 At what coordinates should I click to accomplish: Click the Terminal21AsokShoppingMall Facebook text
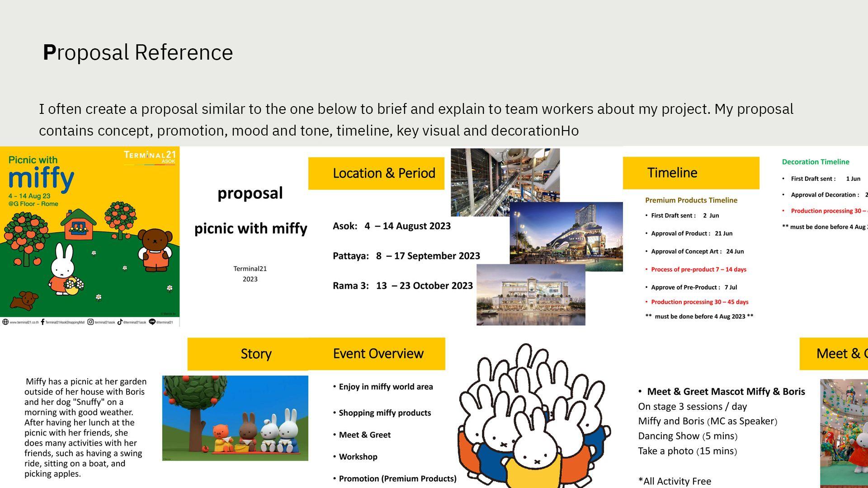coord(65,323)
